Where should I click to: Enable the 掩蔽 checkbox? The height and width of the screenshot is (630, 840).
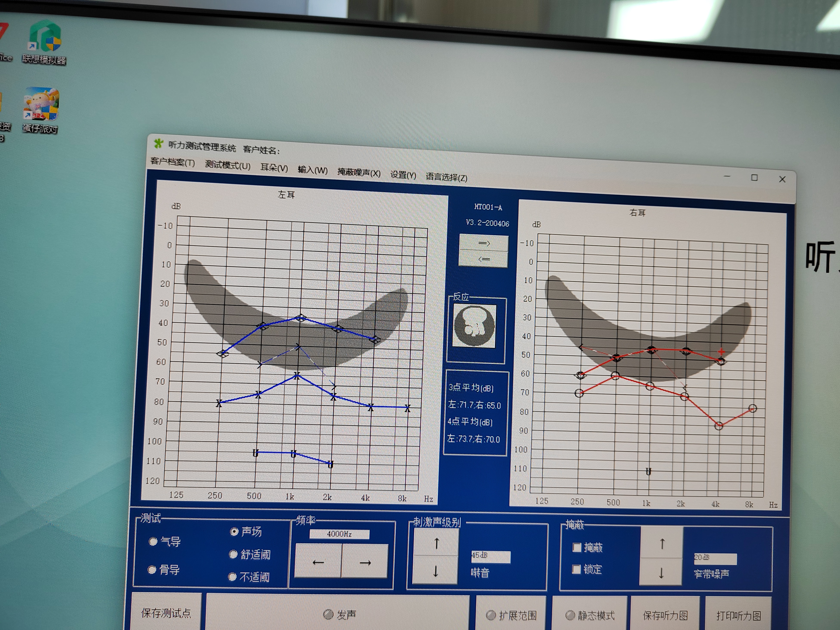click(x=577, y=547)
